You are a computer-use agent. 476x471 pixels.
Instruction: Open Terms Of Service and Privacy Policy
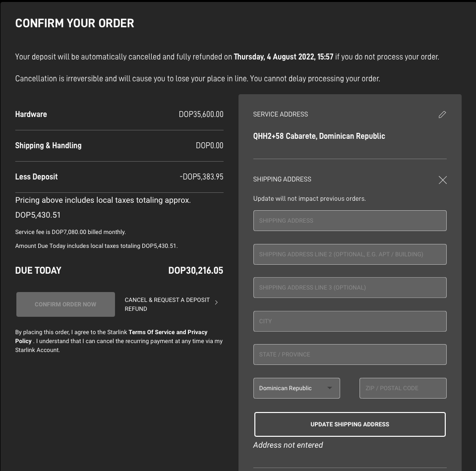111,337
